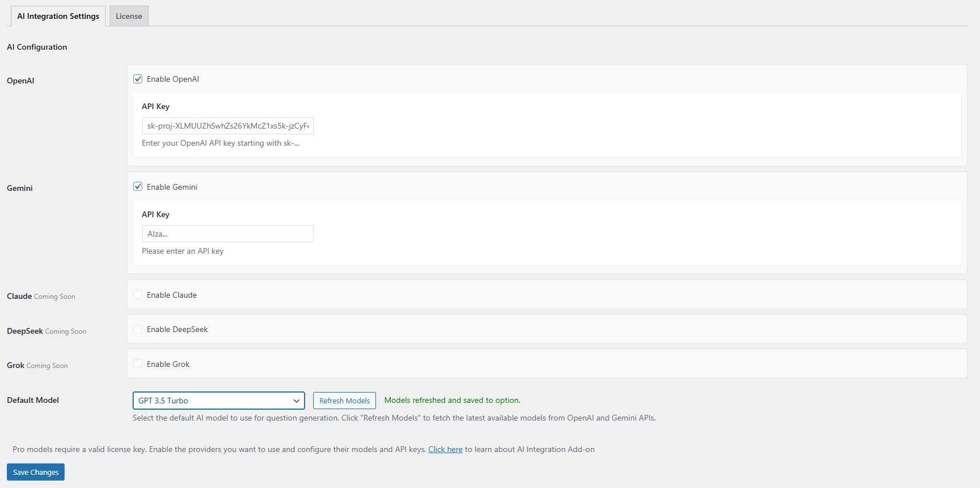This screenshot has height=488, width=980.
Task: Click the Default Model label
Action: 33,400
